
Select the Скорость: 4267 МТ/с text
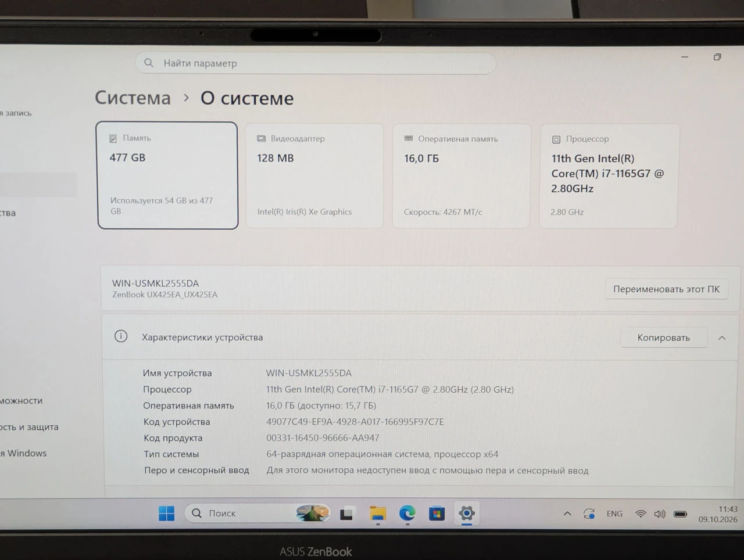(x=443, y=212)
